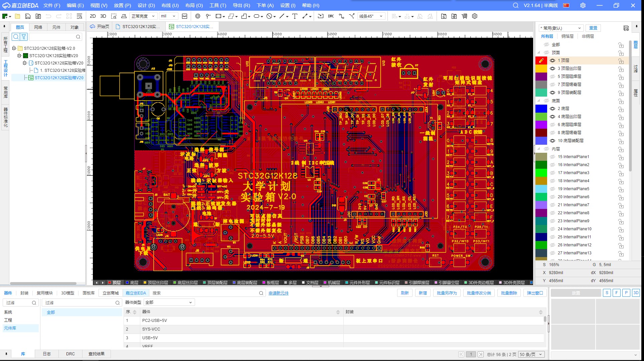
Task: Click the 3D preview mode button
Action: 636,293
